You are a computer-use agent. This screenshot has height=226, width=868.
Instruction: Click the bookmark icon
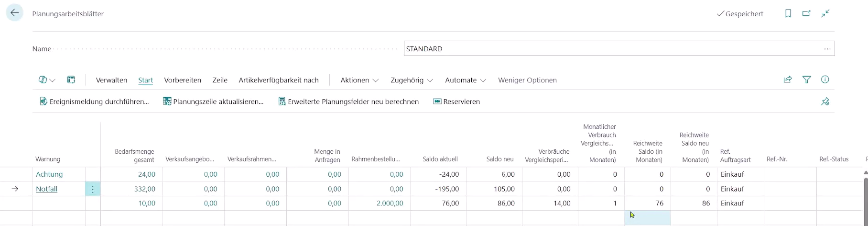point(788,13)
